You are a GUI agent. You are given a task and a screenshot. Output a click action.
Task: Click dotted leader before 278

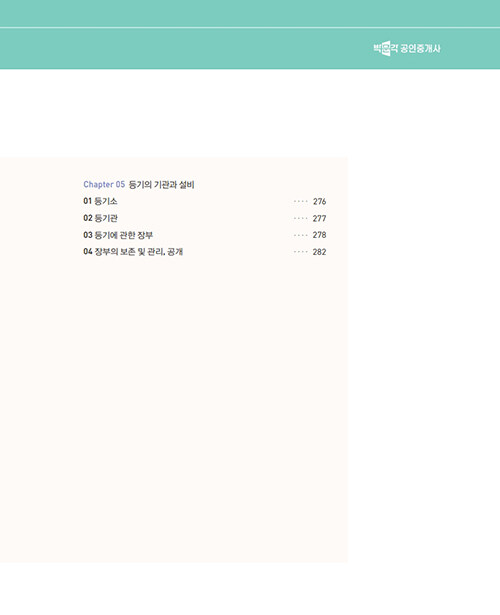[301, 235]
